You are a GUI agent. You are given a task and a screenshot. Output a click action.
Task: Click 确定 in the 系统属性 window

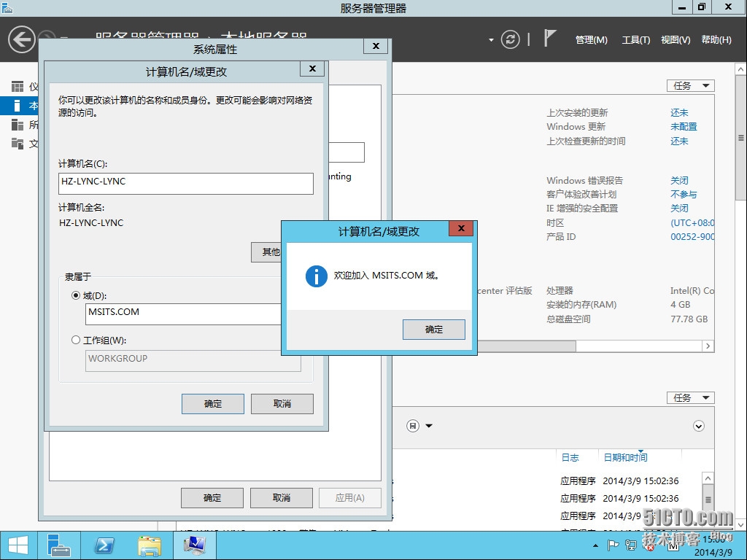(x=212, y=497)
